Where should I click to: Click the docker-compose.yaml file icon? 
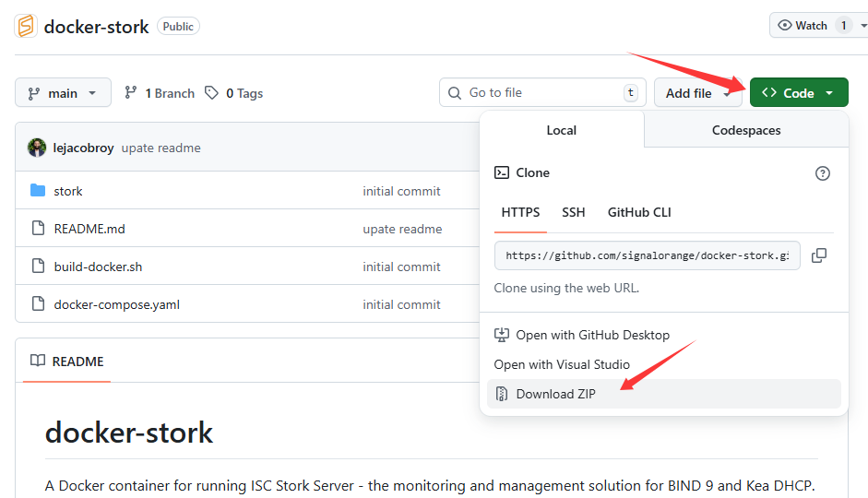[x=38, y=303]
